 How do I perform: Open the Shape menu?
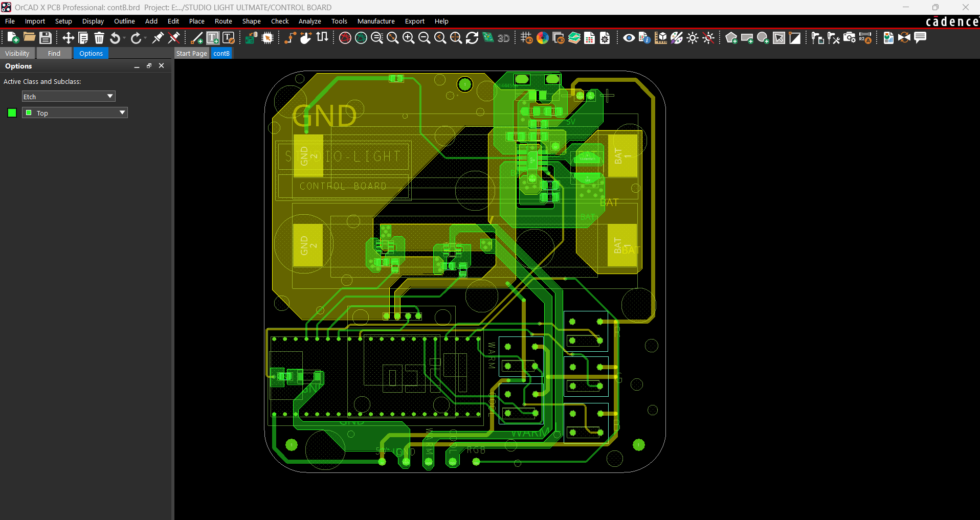pyautogui.click(x=251, y=21)
